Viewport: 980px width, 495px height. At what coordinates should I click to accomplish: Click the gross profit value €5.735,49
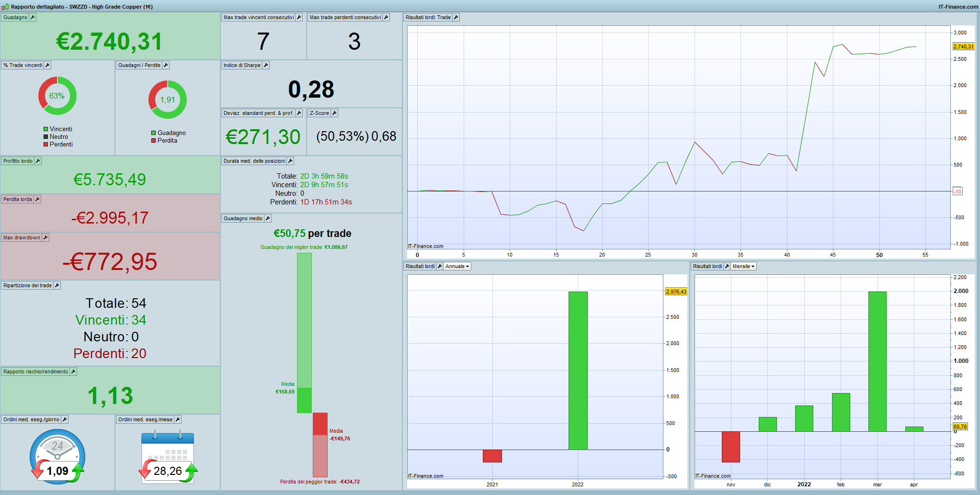(x=110, y=180)
